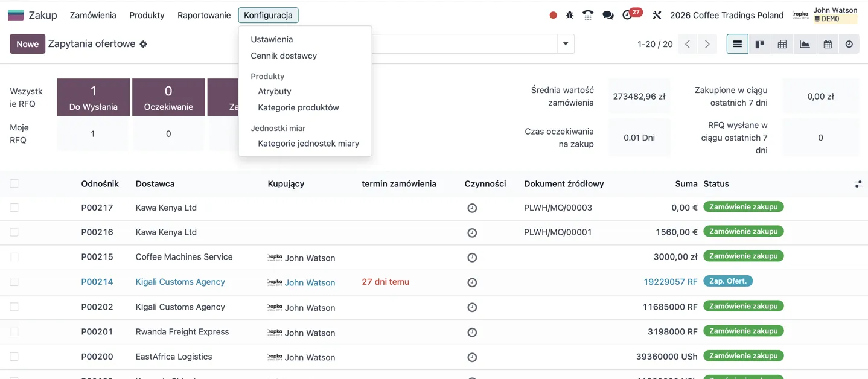Open the VoIP phone icon

pos(588,15)
